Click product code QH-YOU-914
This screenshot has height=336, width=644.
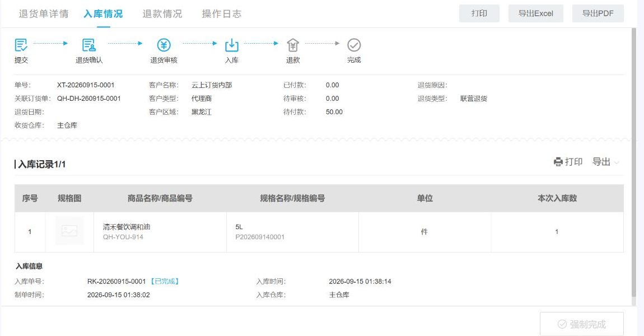123,237
